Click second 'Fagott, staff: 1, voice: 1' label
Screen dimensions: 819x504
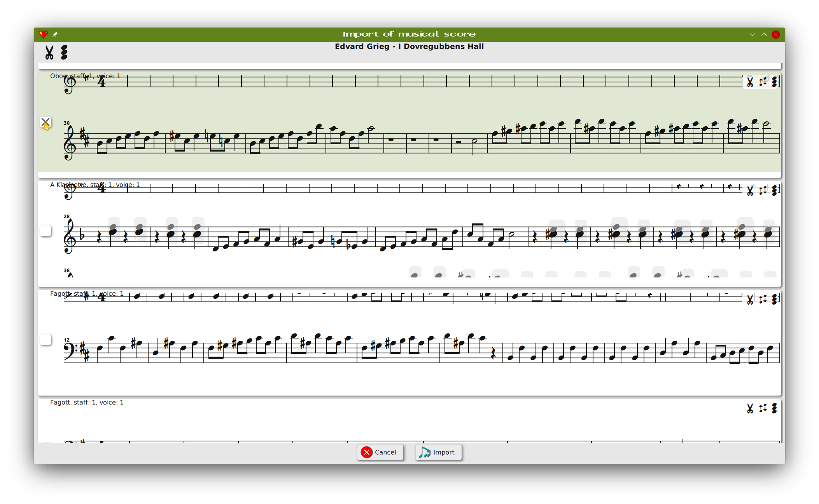[x=87, y=403]
